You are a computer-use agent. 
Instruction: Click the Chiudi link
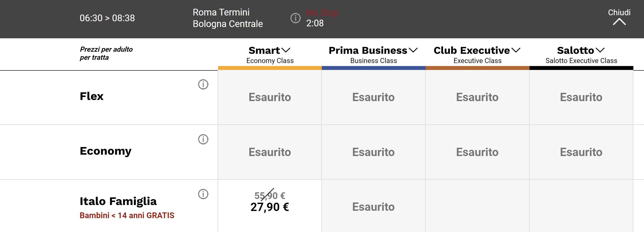(619, 12)
